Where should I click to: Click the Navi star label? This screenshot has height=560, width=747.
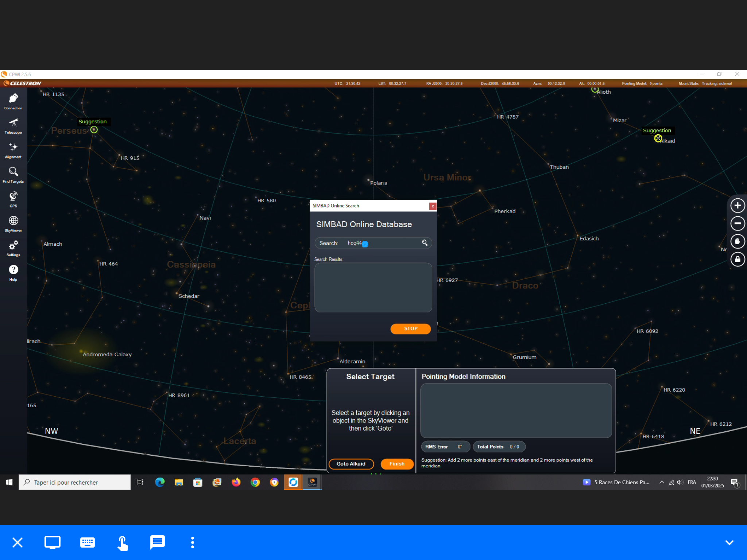[x=205, y=218]
